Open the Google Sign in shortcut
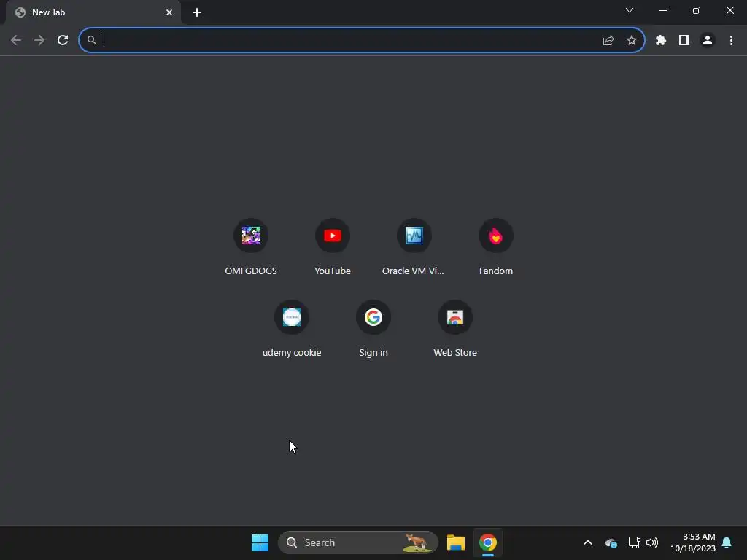 (373, 329)
